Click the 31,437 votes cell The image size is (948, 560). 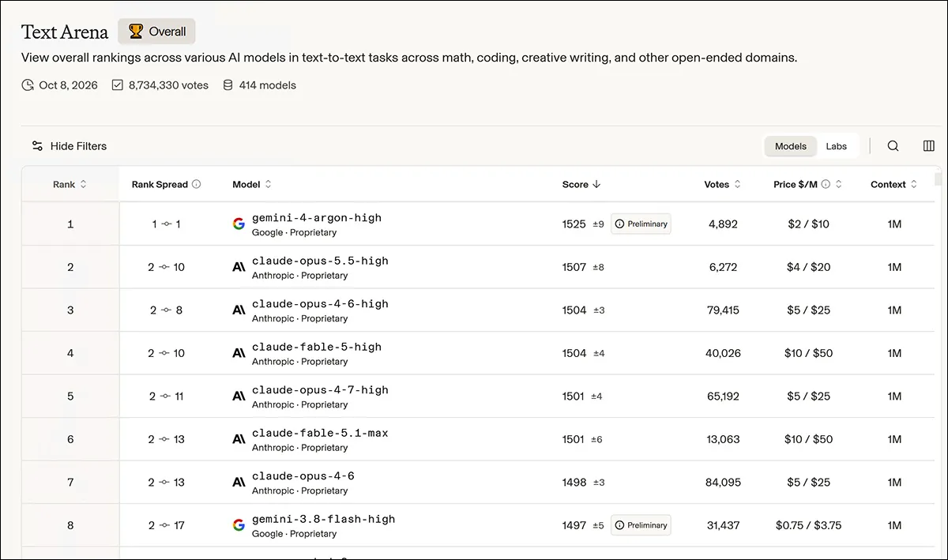(x=723, y=525)
